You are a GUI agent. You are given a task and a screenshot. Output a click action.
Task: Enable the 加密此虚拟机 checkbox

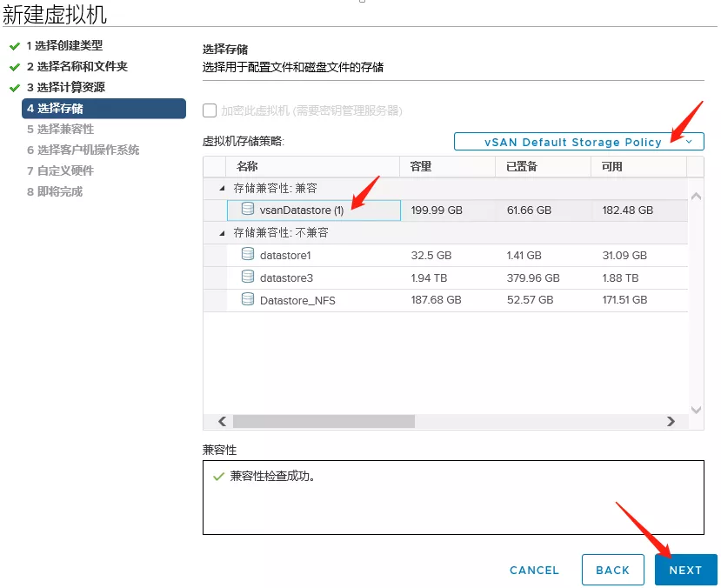coord(210,110)
